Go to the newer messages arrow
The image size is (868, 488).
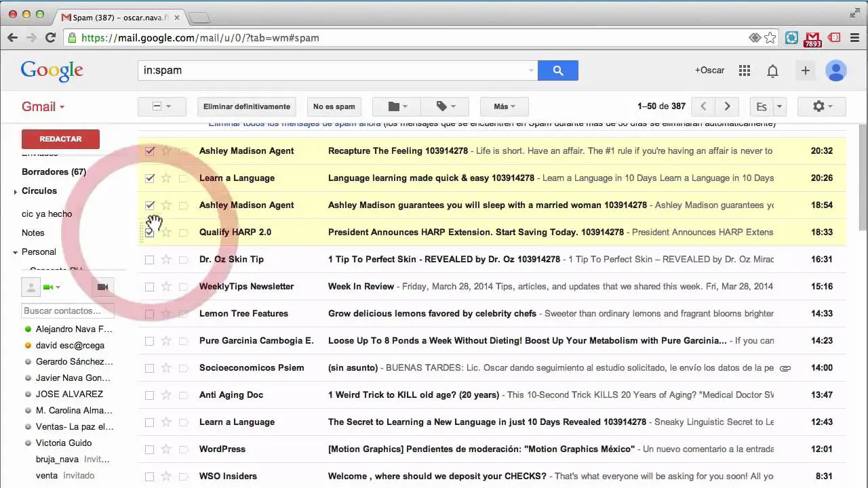pos(703,106)
